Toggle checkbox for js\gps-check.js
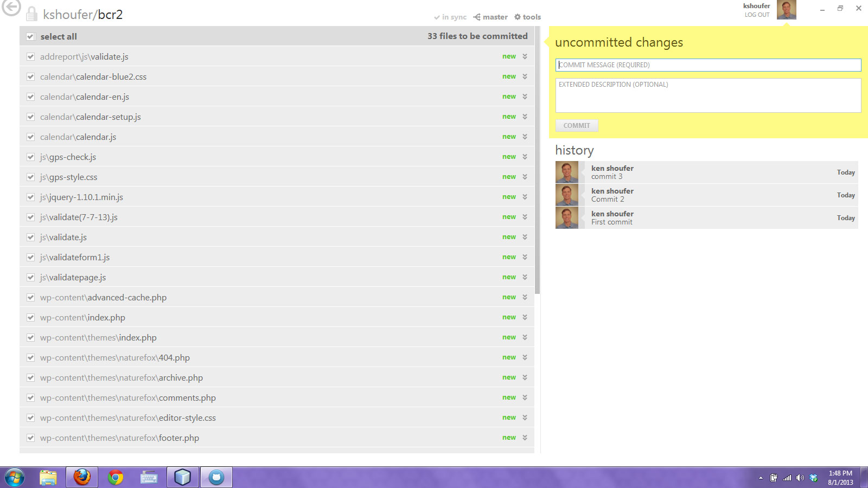The height and width of the screenshot is (488, 868). tap(30, 157)
